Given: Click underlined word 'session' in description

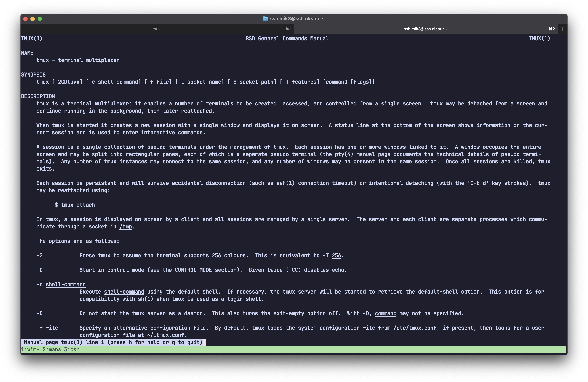Looking at the screenshot, I should coord(164,125).
